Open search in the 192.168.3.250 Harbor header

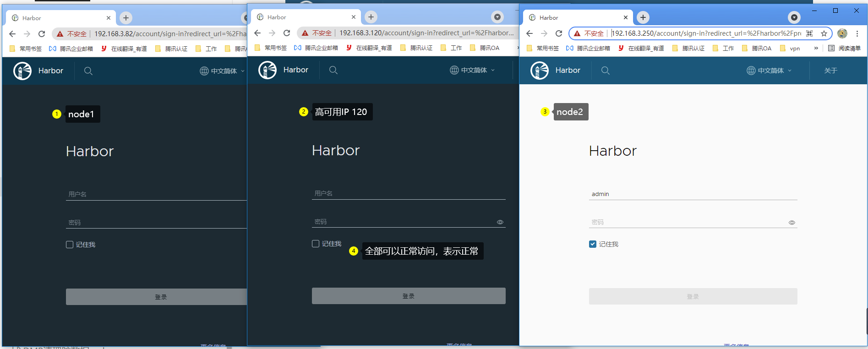pyautogui.click(x=606, y=71)
